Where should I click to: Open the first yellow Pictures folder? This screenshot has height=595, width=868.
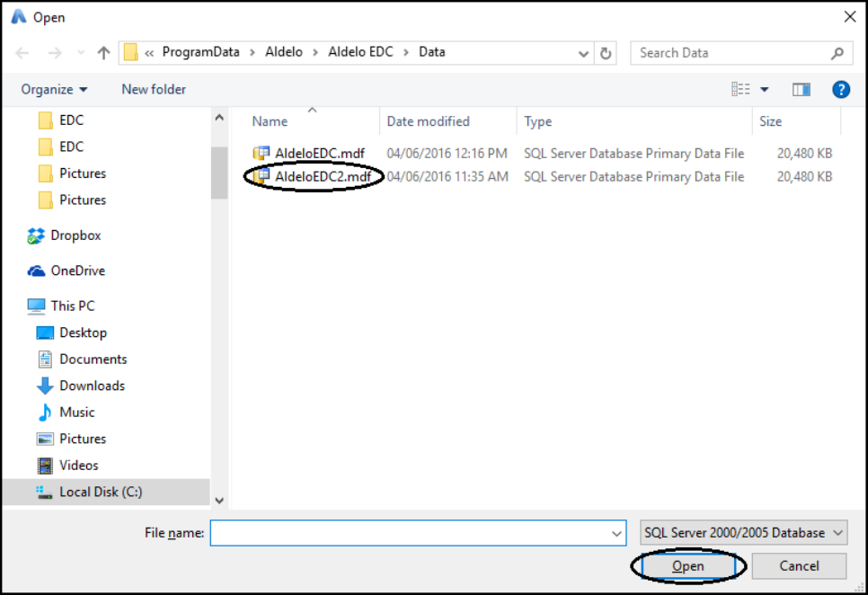point(83,173)
